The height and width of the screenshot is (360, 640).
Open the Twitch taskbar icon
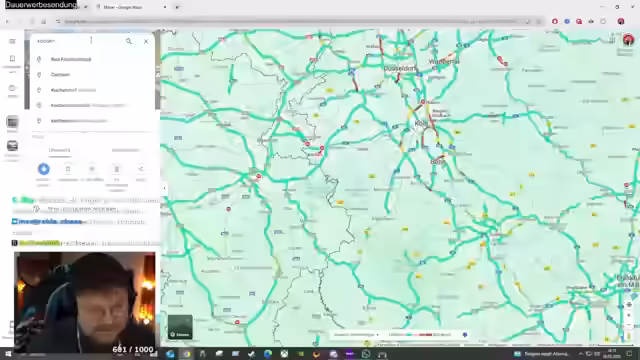click(349, 354)
